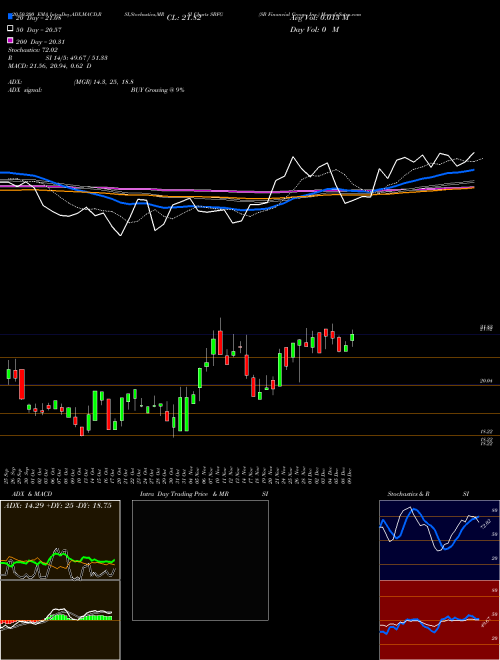Select the 50 Day - 20.57 label

click(x=39, y=29)
